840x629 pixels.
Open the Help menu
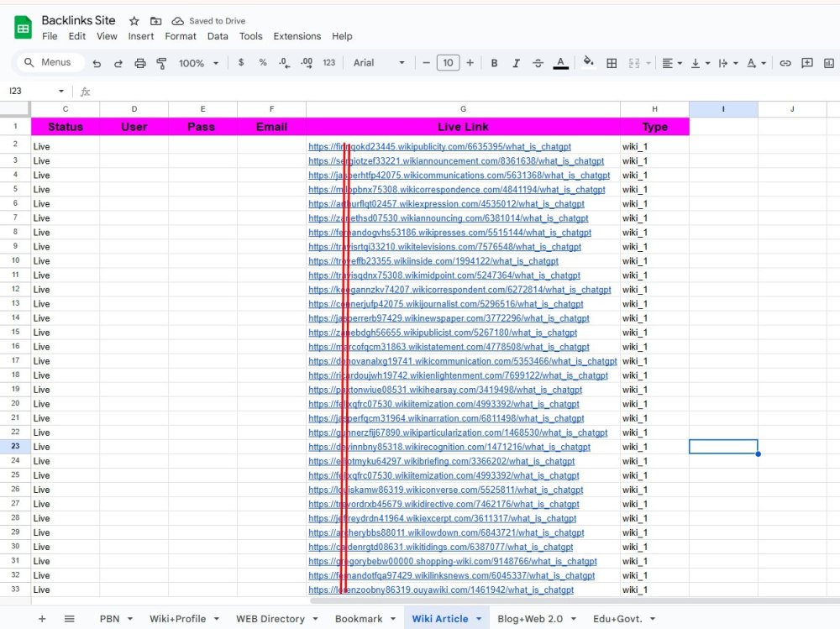coord(342,36)
